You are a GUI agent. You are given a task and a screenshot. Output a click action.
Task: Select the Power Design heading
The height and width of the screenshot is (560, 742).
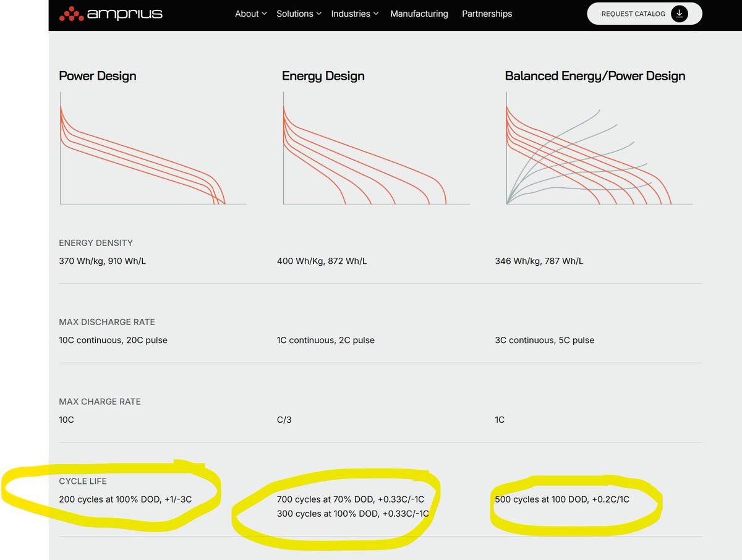pyautogui.click(x=98, y=76)
